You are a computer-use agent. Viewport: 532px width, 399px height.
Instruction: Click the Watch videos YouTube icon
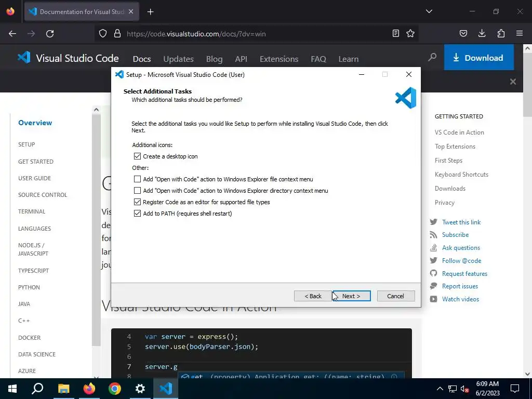click(x=433, y=299)
